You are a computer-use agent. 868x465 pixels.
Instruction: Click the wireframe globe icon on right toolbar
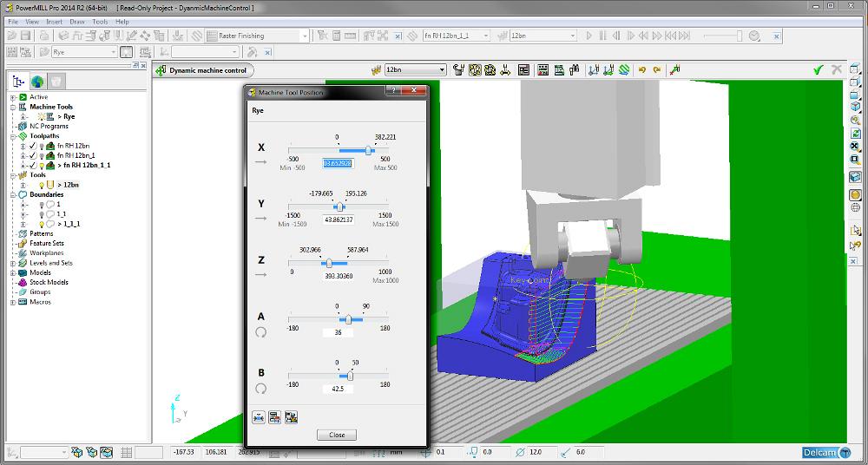point(855,207)
